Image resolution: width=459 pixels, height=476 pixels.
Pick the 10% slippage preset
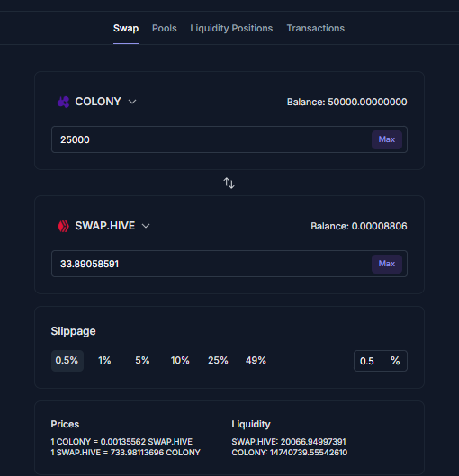[x=180, y=361]
